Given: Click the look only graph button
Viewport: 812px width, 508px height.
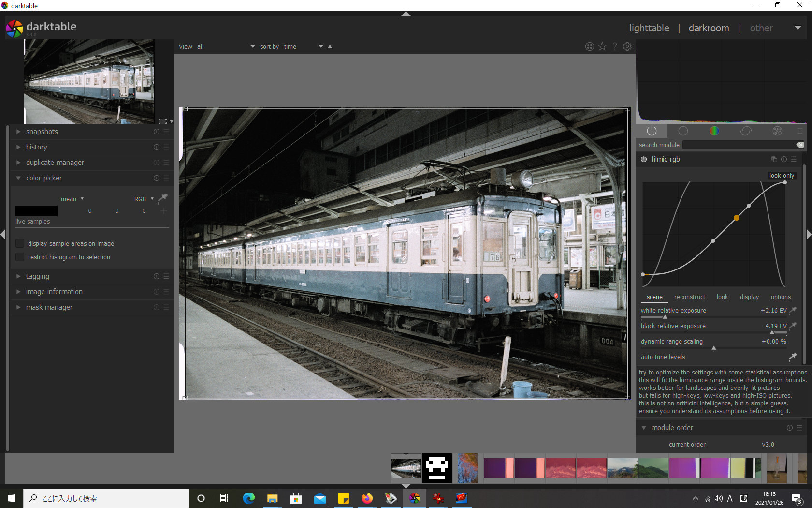Looking at the screenshot, I should 782,176.
